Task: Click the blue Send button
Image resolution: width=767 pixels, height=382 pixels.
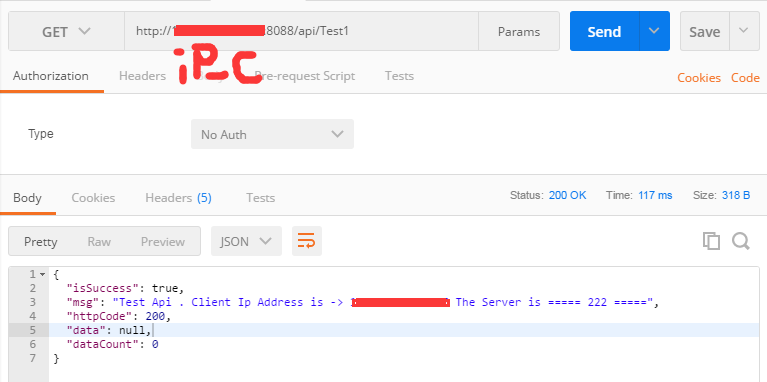Action: pyautogui.click(x=605, y=31)
